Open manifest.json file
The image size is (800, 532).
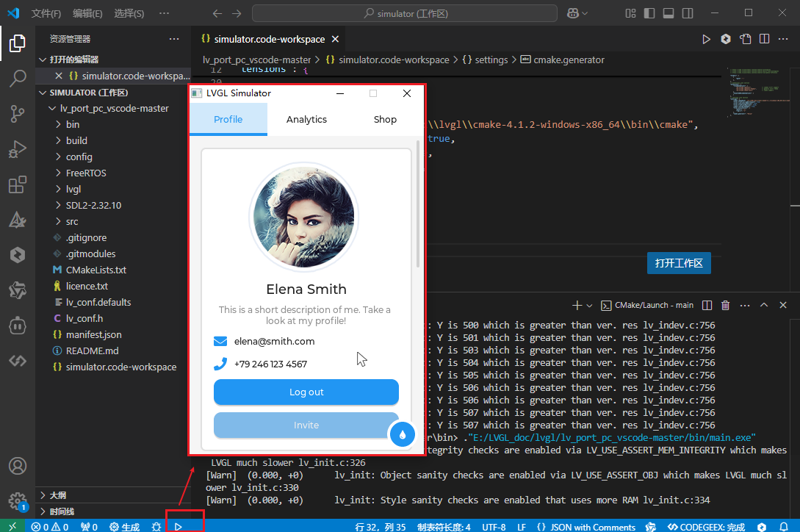click(x=93, y=335)
